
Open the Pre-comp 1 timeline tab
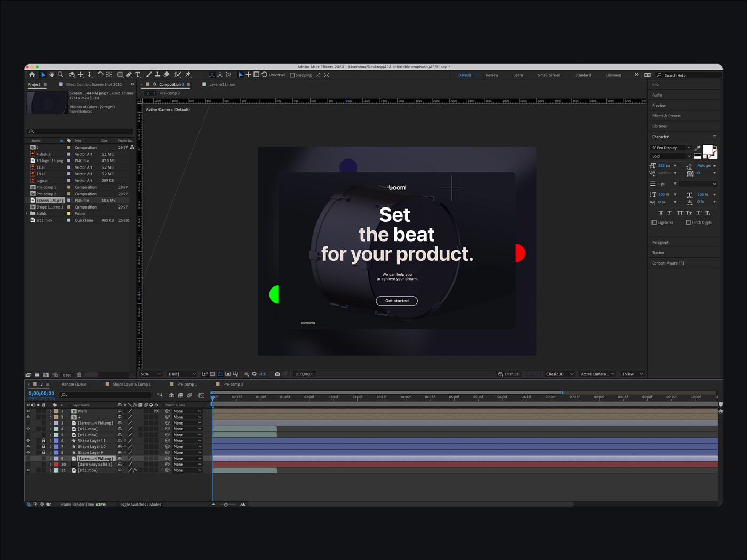(187, 385)
